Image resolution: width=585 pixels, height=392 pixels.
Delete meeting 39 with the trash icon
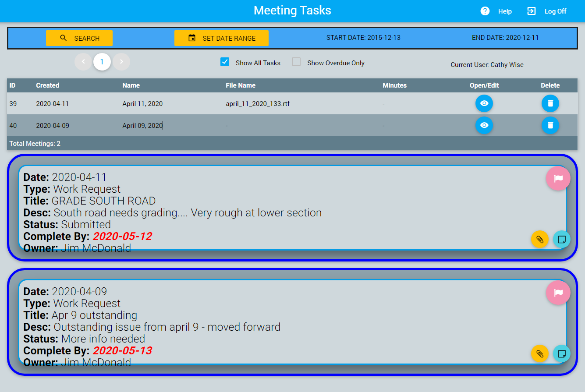(550, 103)
